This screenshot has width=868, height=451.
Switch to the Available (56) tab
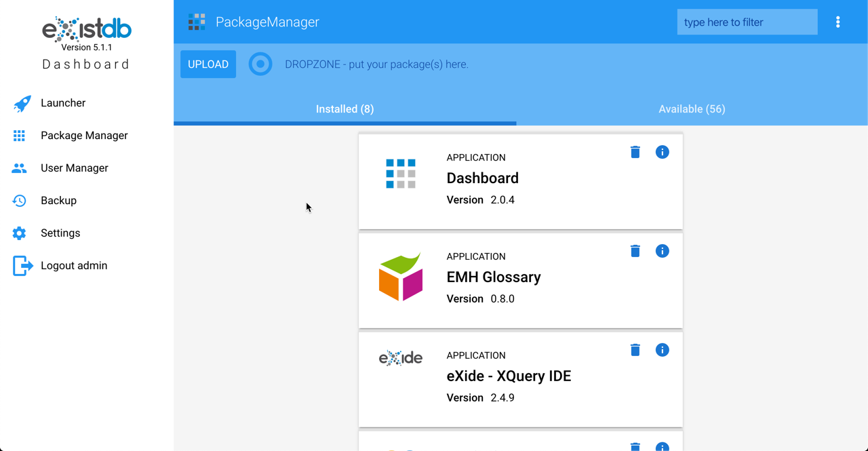pos(692,109)
